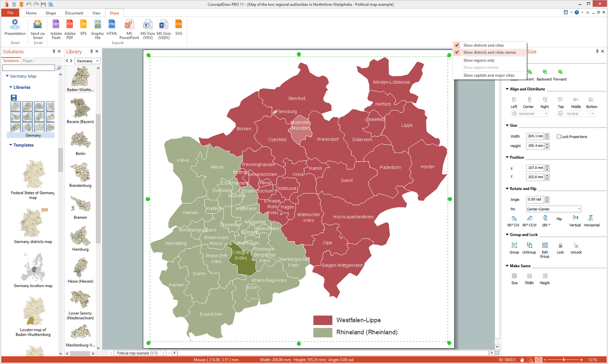Export as SVG
608x364 pixels.
pyautogui.click(x=179, y=27)
